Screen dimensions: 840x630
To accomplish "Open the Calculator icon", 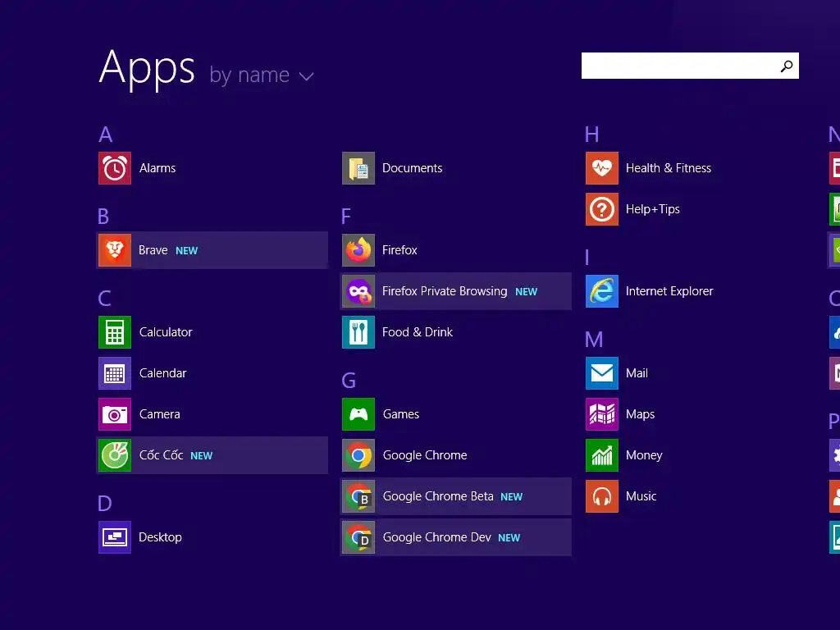I will [x=115, y=332].
